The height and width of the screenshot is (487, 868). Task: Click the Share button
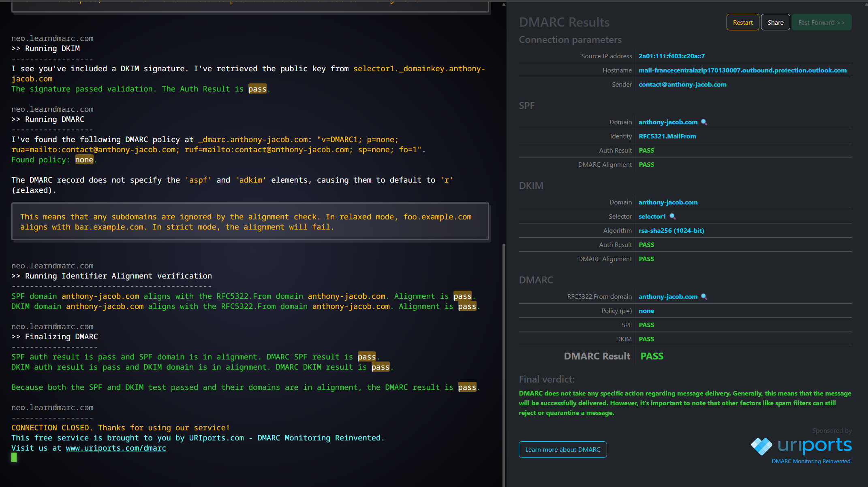pyautogui.click(x=775, y=22)
